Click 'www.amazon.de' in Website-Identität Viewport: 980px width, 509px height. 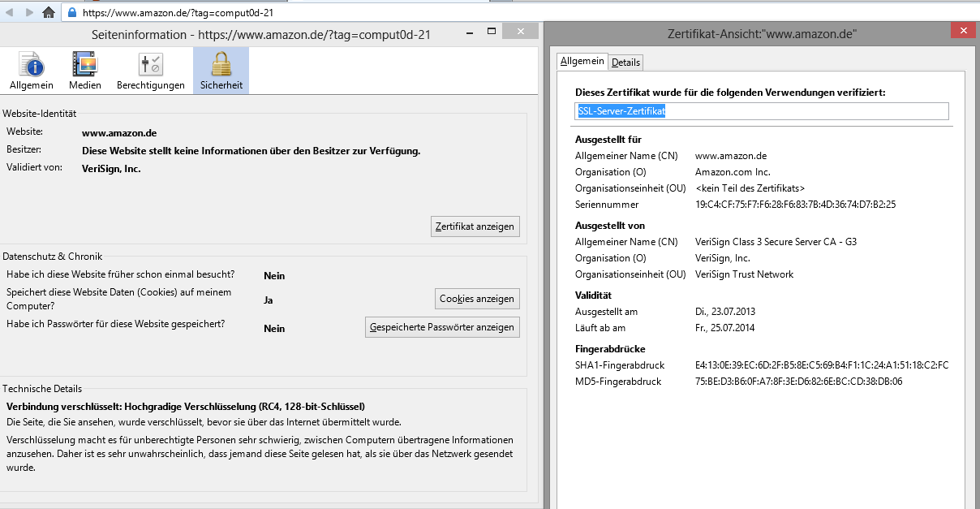pos(119,132)
